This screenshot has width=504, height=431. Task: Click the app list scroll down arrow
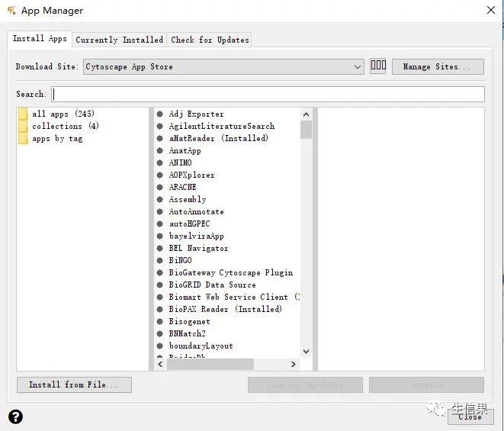[306, 351]
